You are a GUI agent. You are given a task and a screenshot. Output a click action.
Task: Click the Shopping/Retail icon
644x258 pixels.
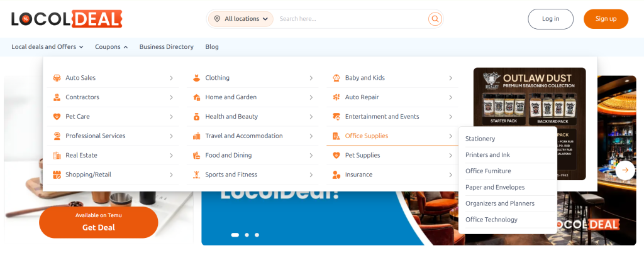(x=57, y=175)
